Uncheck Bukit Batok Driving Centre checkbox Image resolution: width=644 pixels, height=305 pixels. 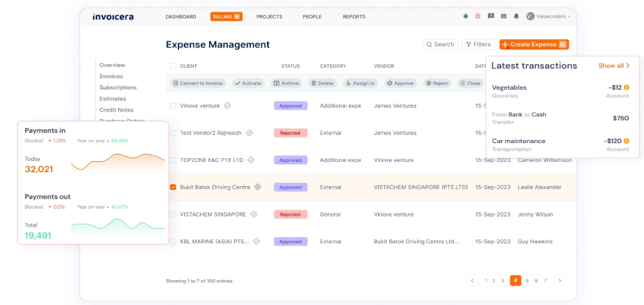point(173,187)
